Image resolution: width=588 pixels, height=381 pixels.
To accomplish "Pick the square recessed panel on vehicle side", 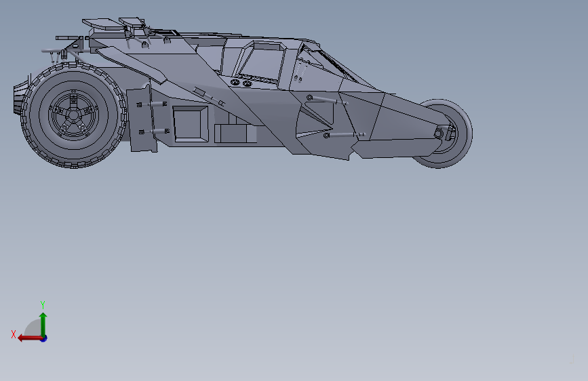I will pos(191,124).
